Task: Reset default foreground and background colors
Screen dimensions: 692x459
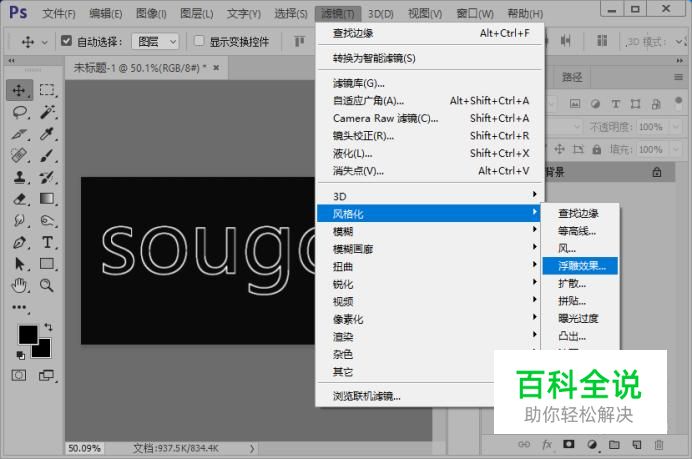Action: coord(20,354)
